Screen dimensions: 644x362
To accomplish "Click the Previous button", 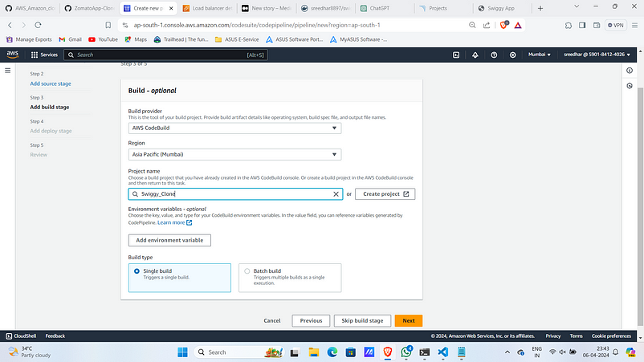I will (x=311, y=320).
